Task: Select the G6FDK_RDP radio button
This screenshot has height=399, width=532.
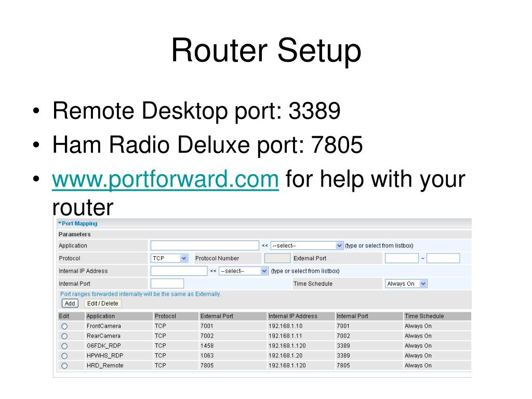Action: coord(64,346)
